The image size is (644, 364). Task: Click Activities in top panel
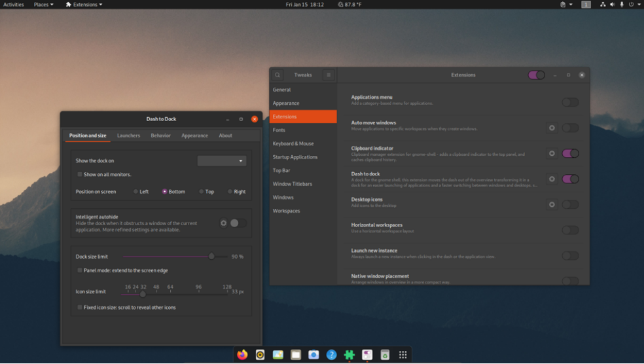pyautogui.click(x=14, y=5)
